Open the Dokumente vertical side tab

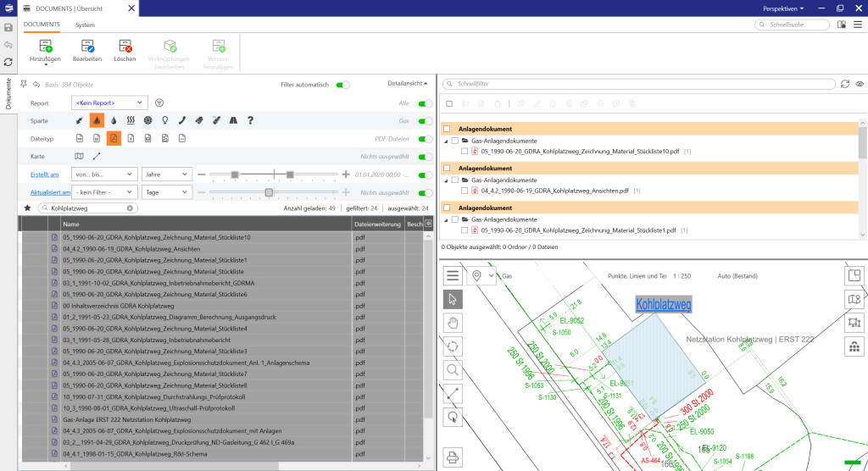(8, 94)
